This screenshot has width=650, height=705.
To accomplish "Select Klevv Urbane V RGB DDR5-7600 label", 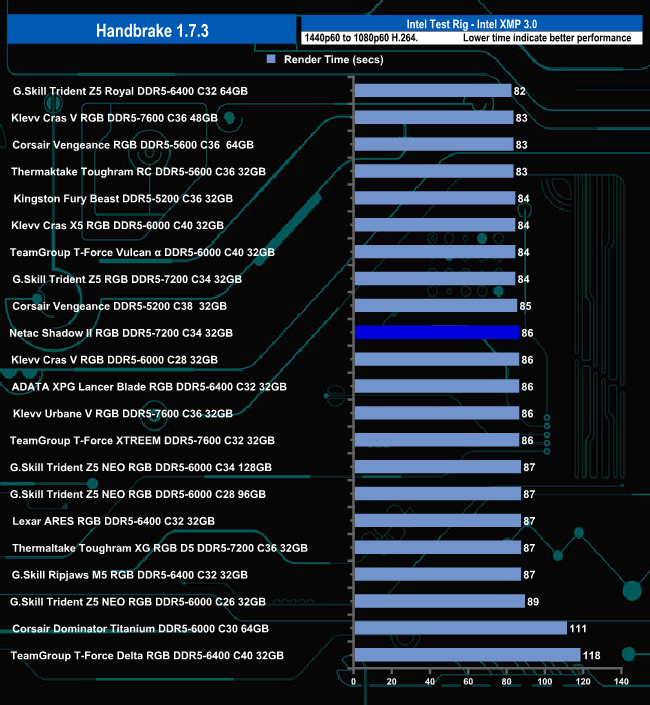I will coord(123,414).
